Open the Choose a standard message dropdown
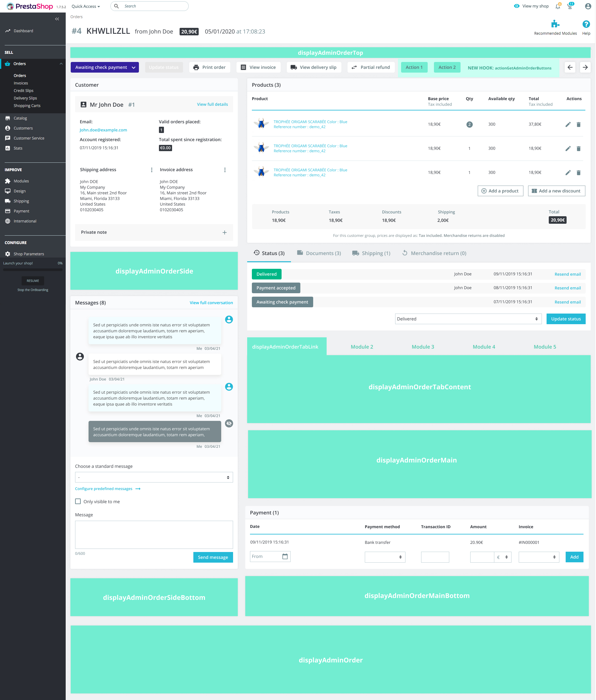Viewport: 596px width, 700px height. click(x=154, y=478)
